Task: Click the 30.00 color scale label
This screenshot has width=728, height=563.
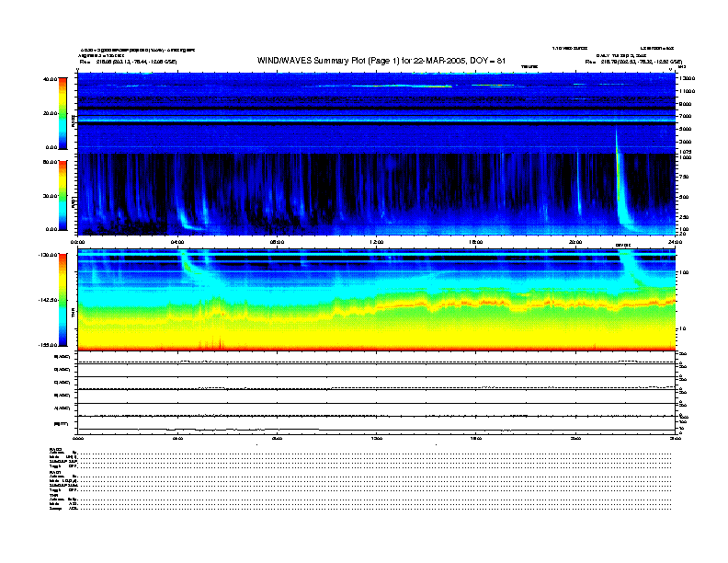Action: click(x=51, y=196)
